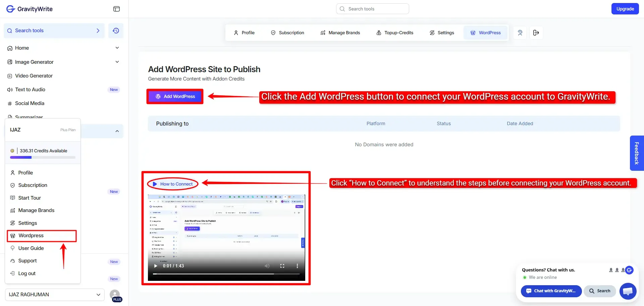Screen dimensions: 644x306
Task: Click the top-right log out icon
Action: (536, 33)
